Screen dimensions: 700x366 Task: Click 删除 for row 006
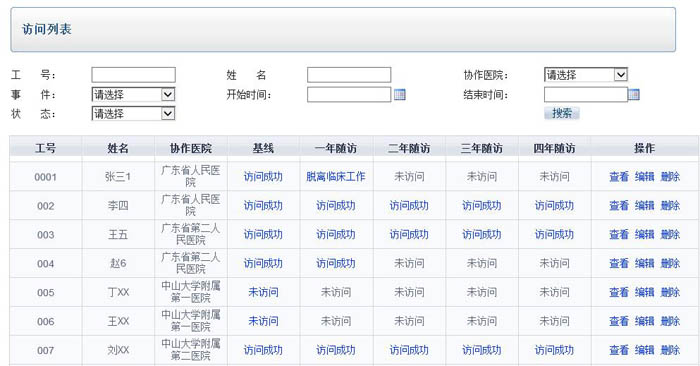670,321
